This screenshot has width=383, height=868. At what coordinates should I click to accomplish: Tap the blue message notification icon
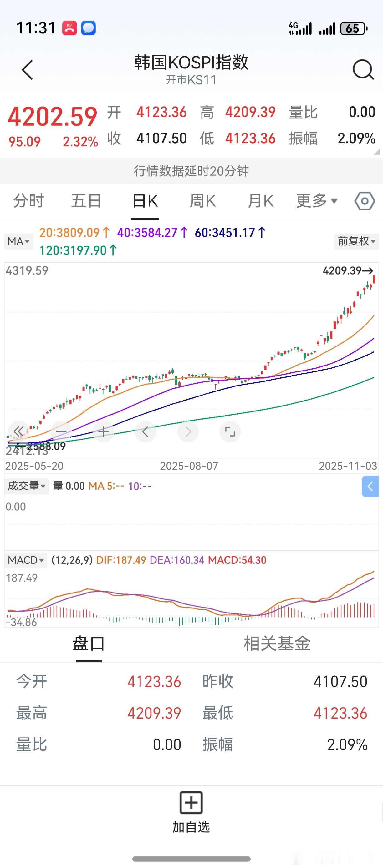88,28
